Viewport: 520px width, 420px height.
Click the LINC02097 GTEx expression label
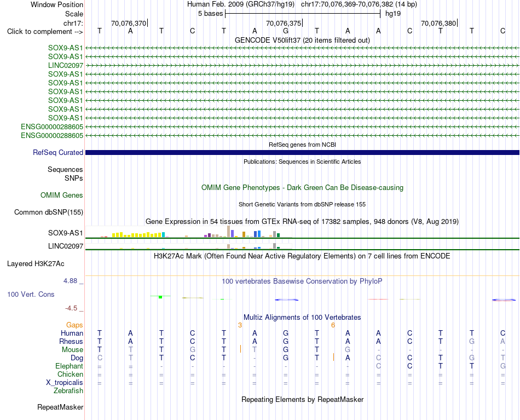66,246
